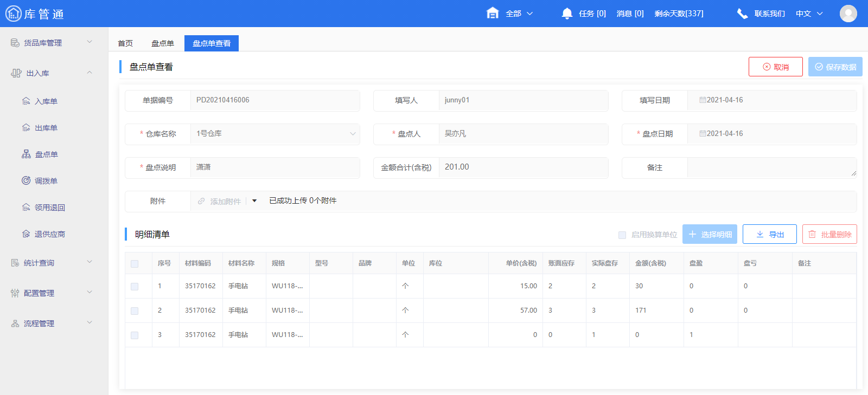Open 入库单 in the sidebar
868x395 pixels.
(x=46, y=101)
